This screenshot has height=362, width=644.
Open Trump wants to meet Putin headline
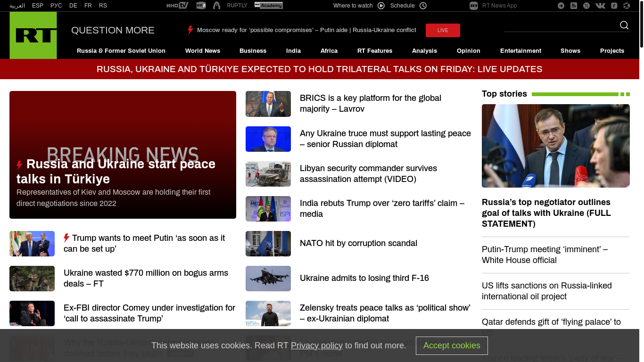[144, 243]
